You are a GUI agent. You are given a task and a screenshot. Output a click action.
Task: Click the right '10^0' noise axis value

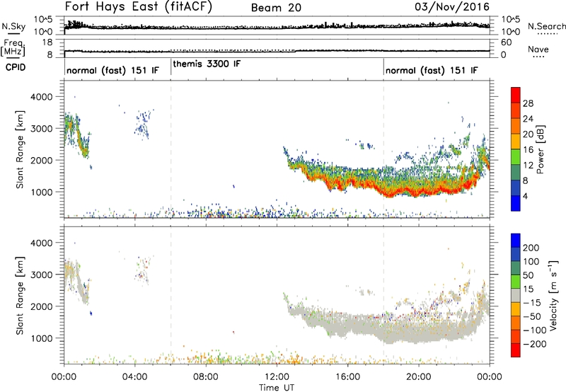[511, 32]
